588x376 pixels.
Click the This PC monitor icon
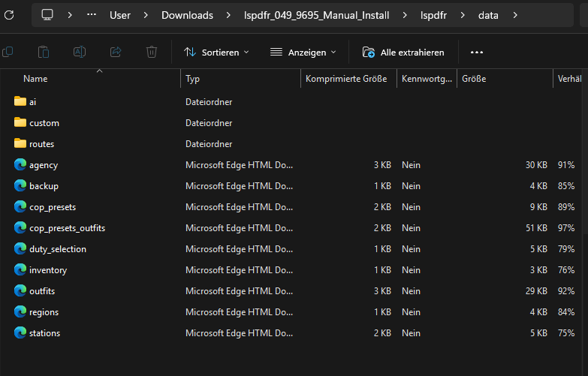pyautogui.click(x=47, y=15)
